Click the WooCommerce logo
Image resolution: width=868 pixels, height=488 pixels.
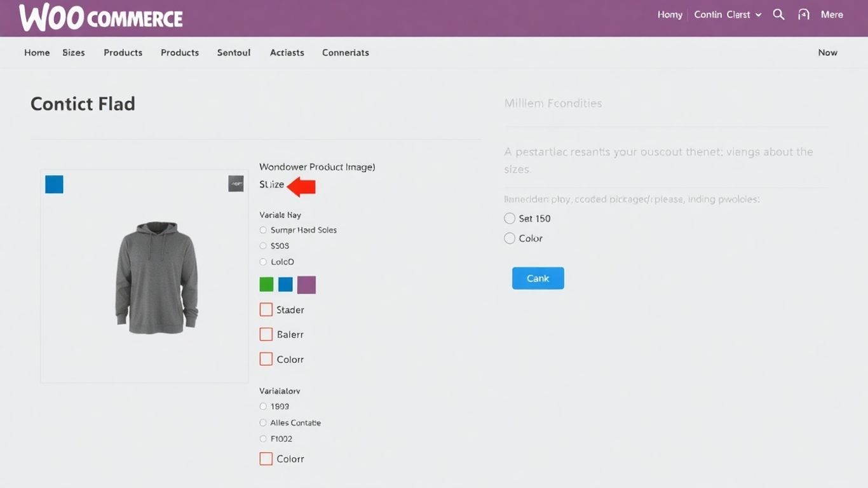point(100,18)
